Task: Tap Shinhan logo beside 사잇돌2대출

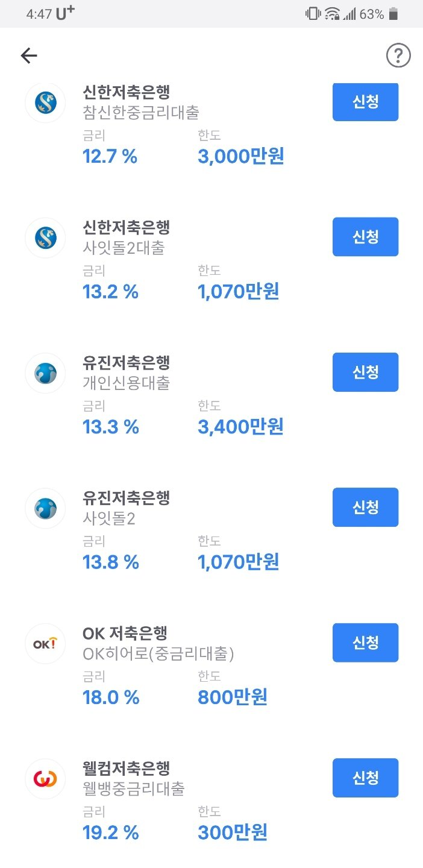Action: pos(45,238)
